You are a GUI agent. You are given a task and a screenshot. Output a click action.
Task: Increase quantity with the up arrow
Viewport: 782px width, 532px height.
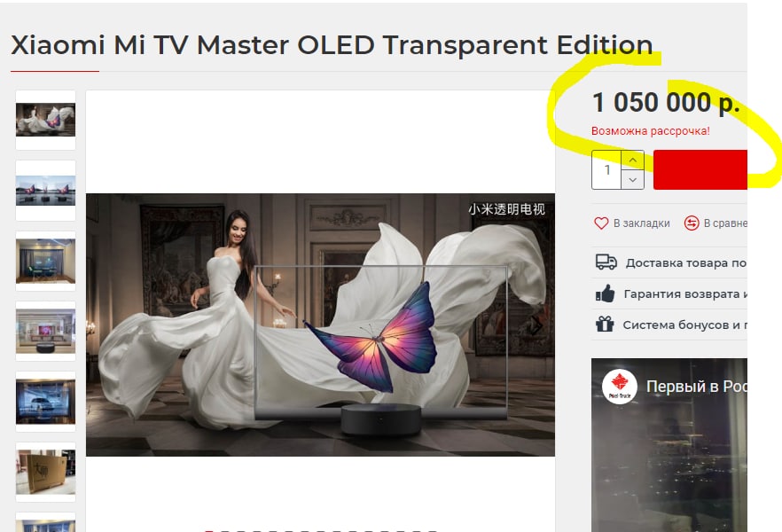(632, 160)
